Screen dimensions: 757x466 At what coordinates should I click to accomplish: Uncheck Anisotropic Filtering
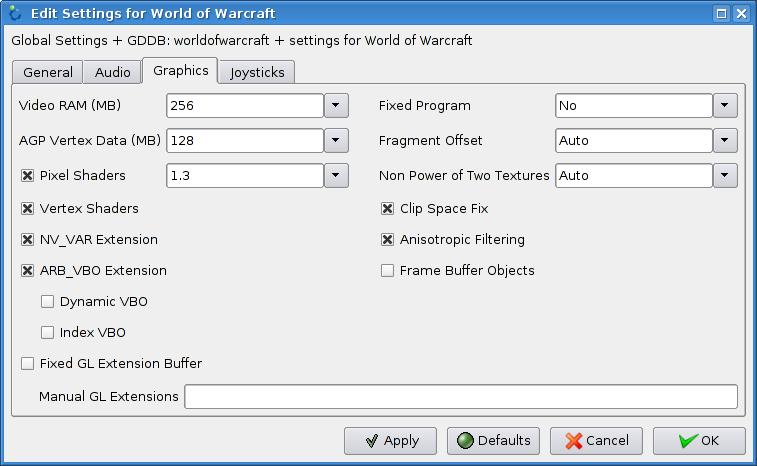point(387,240)
